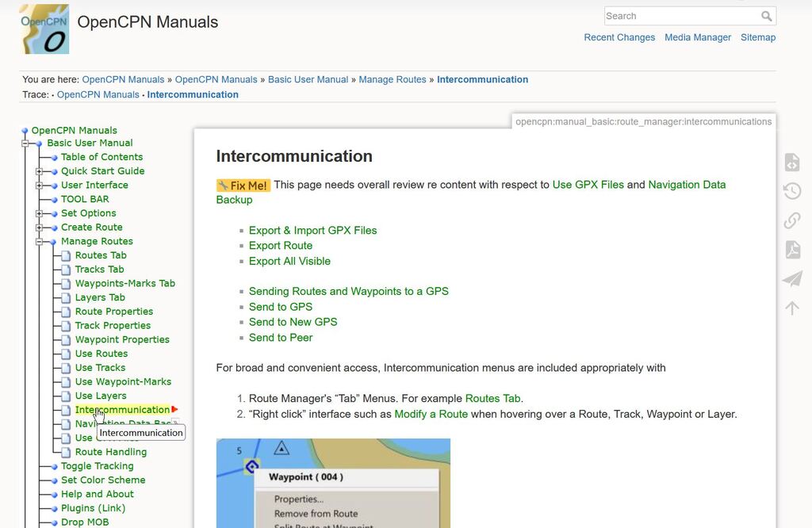The width and height of the screenshot is (812, 528).
Task: Jump to Export Route section
Action: point(281,246)
